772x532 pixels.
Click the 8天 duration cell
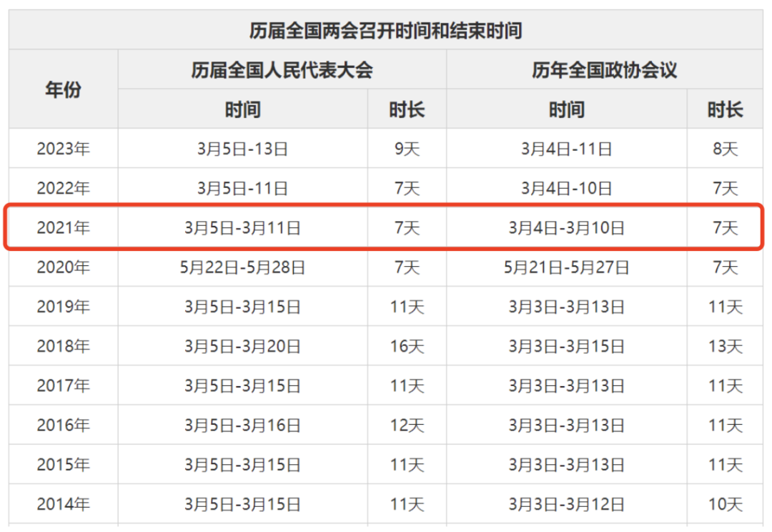726,149
